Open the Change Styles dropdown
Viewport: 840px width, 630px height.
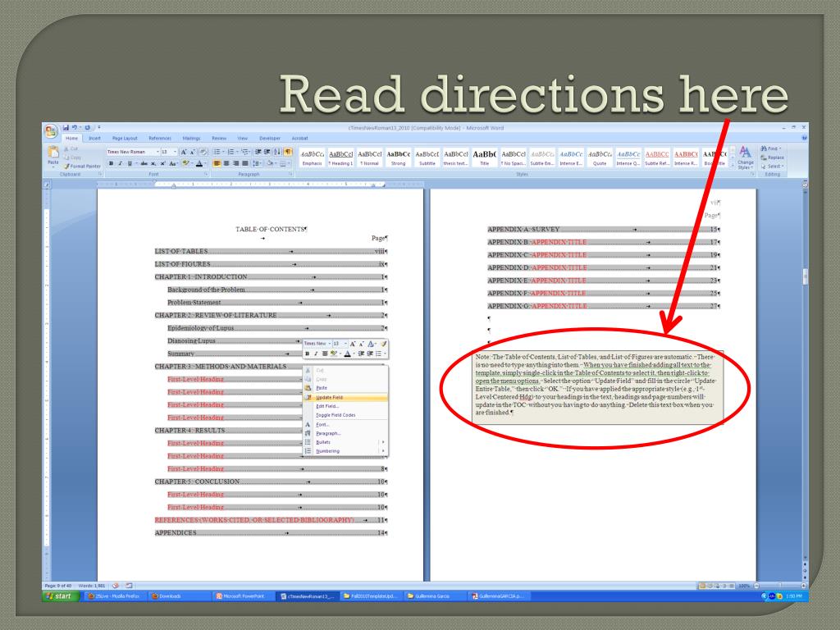(x=745, y=157)
